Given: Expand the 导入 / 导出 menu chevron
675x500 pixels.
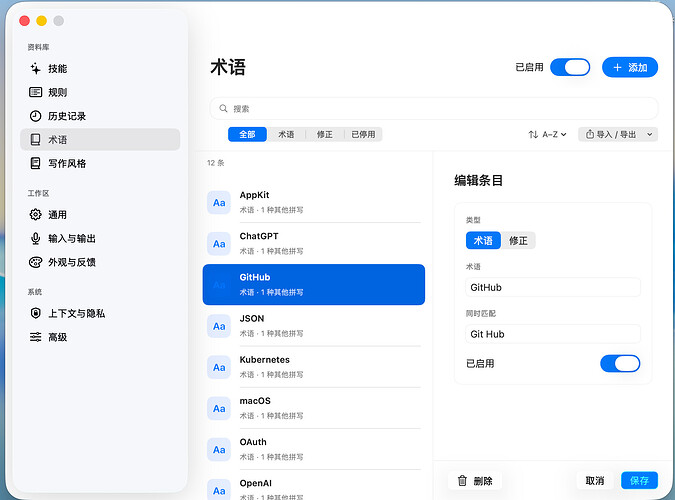Looking at the screenshot, I should click(x=650, y=134).
